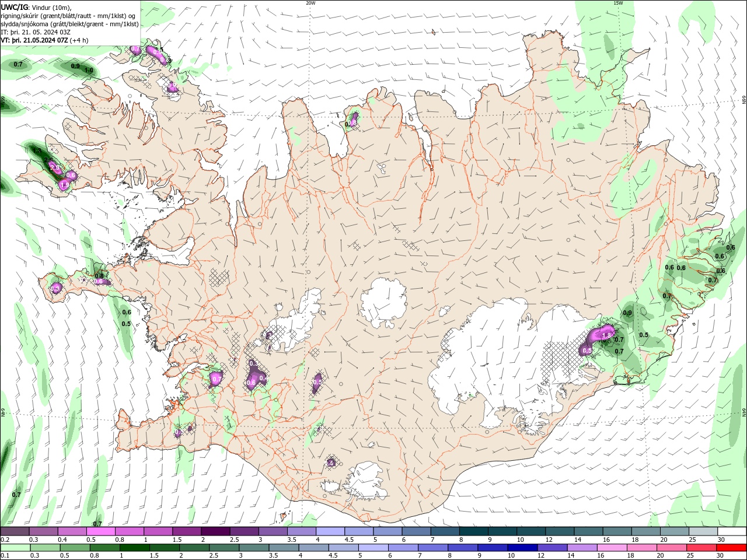Click the 1.0 precipitation value offshore northwest
Screen dimensions: 747x560
coord(89,71)
